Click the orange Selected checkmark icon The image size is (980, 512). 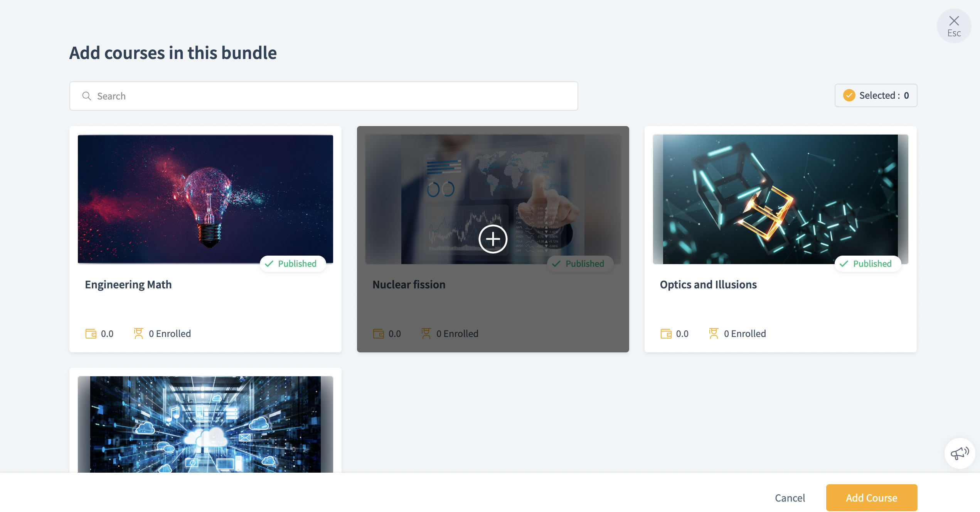tap(849, 95)
